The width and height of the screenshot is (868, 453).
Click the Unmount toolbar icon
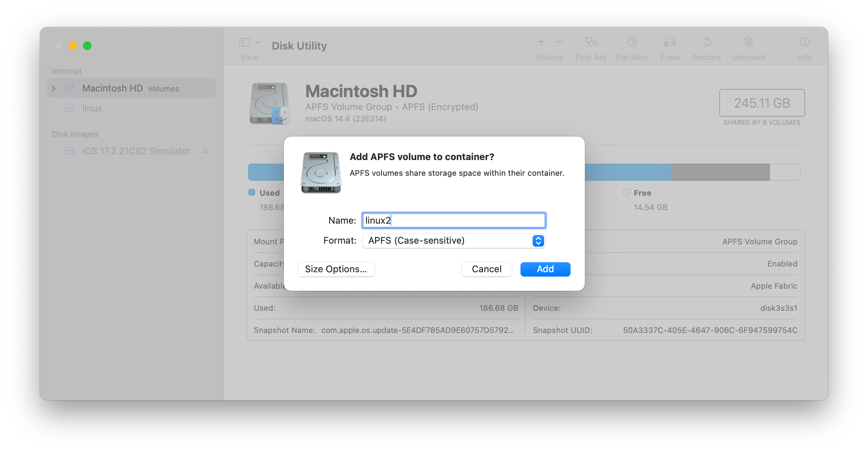click(749, 42)
